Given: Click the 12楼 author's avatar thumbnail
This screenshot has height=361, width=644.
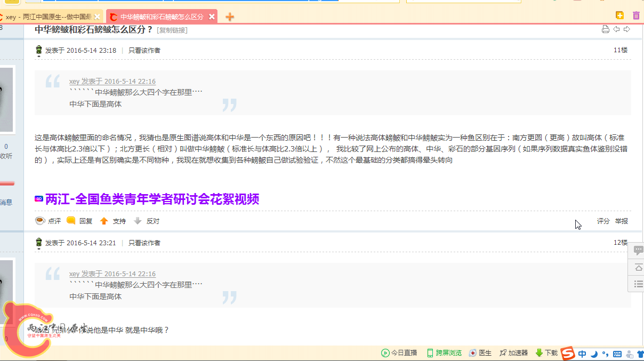Looking at the screenshot, I should coord(6,291).
